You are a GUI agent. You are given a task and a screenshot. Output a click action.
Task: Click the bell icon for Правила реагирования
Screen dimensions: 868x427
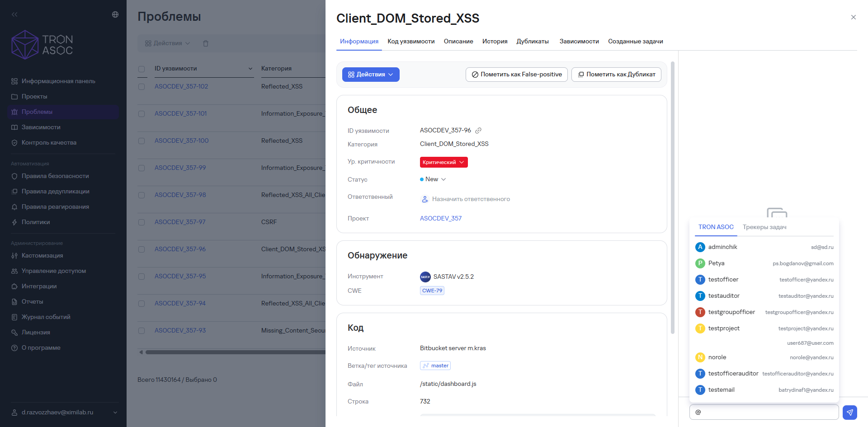pos(14,207)
